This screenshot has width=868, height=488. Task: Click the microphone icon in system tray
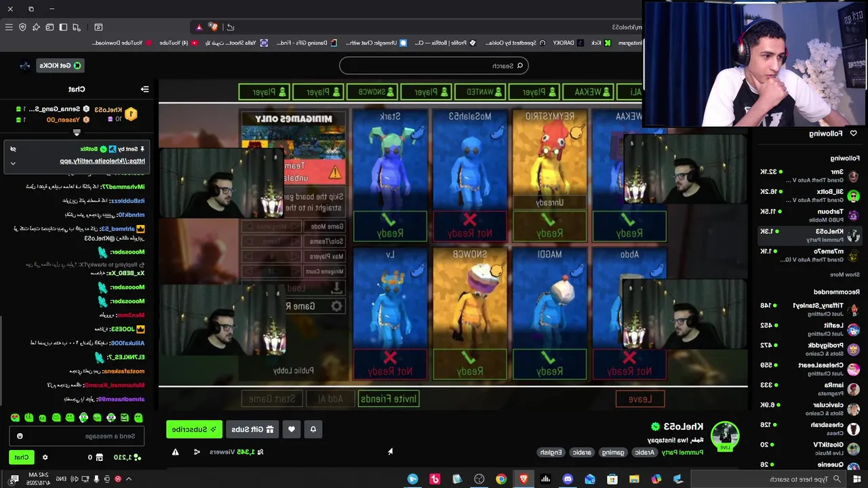coord(96,479)
